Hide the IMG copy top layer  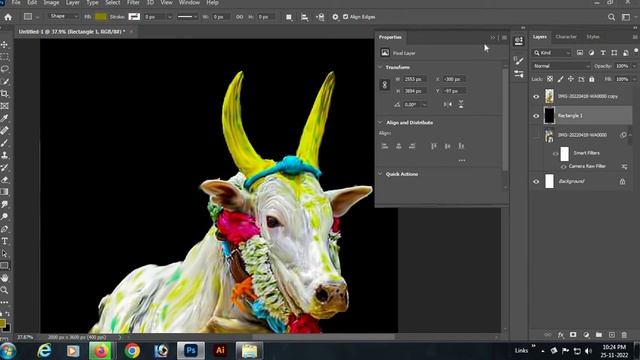[536, 97]
